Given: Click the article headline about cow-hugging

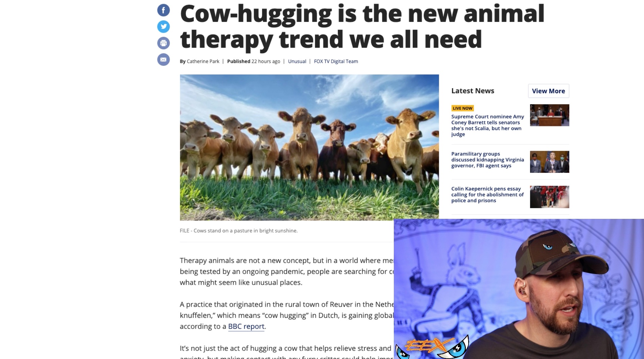Looking at the screenshot, I should [x=362, y=26].
